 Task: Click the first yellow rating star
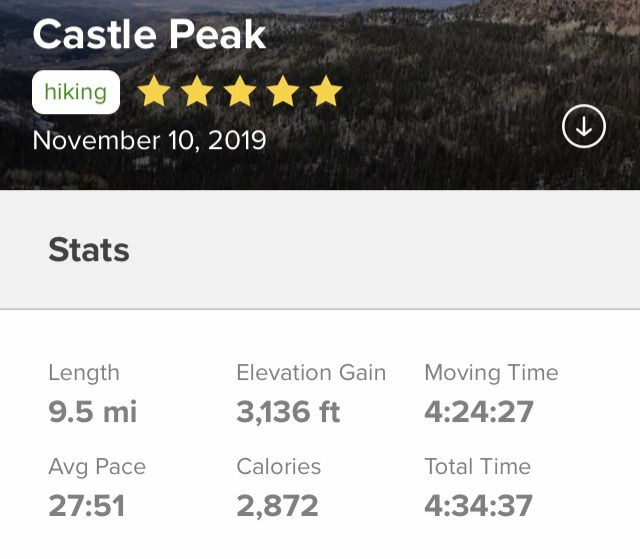[x=154, y=91]
